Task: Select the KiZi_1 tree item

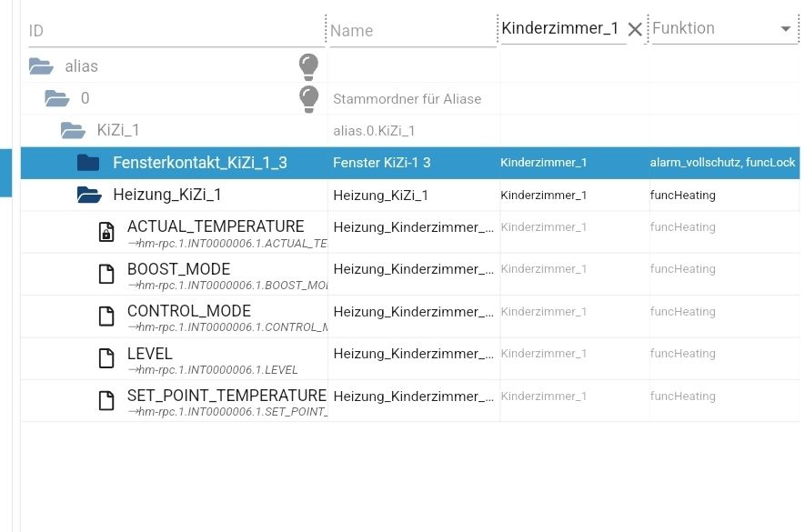Action: [x=118, y=130]
